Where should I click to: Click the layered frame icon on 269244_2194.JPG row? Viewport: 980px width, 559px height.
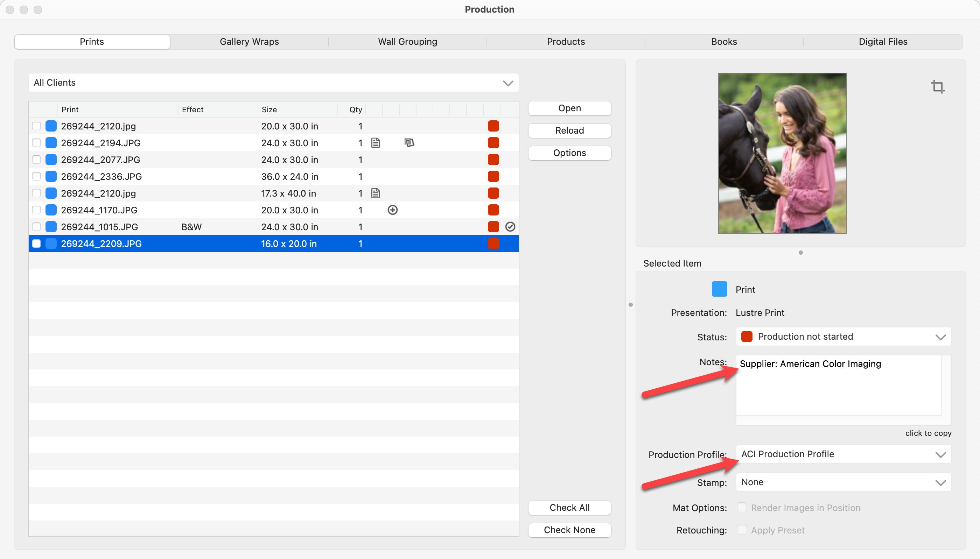(x=409, y=143)
